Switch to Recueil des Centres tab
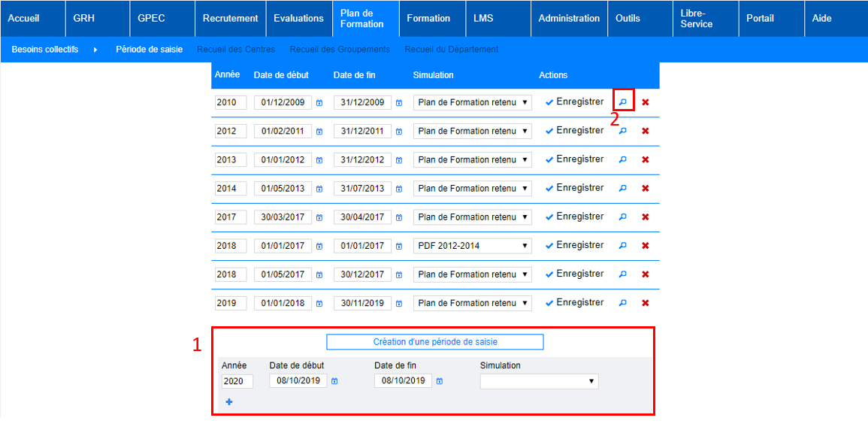Screen dimensions: 868x433 235,50
